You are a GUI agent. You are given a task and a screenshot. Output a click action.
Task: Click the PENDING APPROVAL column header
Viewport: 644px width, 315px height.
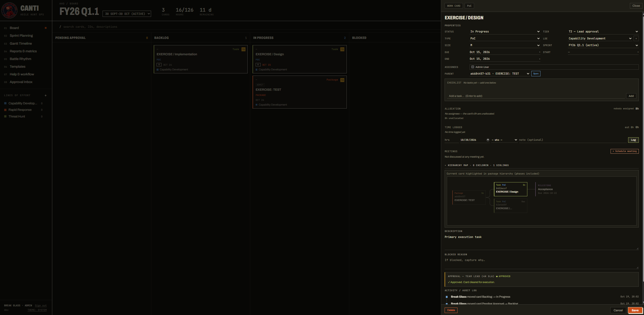(102, 38)
